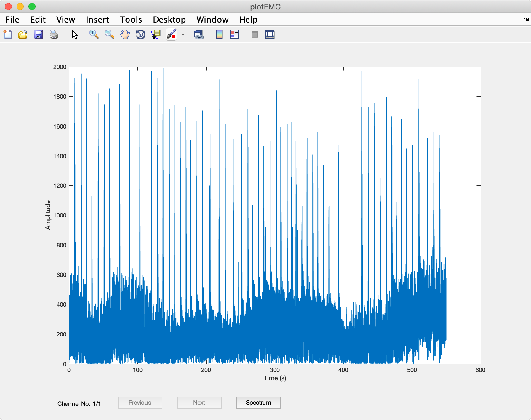Toggle the Brush data tool

click(171, 35)
